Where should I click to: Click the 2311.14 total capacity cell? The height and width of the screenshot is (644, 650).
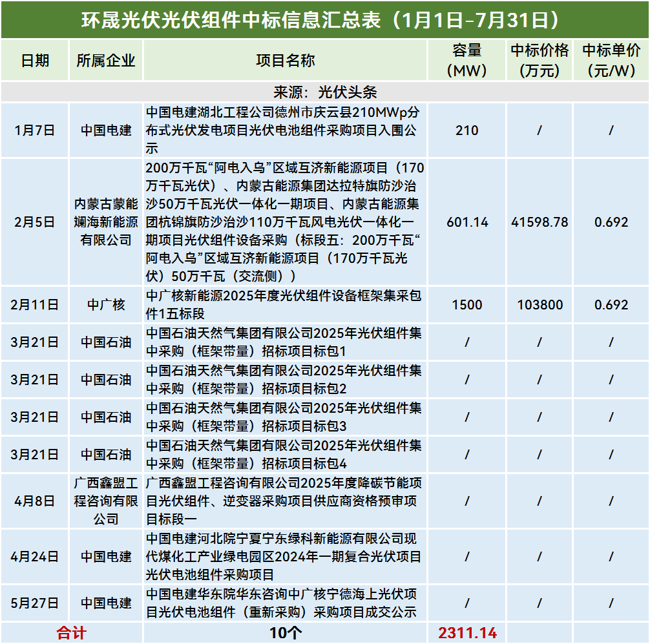(x=467, y=633)
